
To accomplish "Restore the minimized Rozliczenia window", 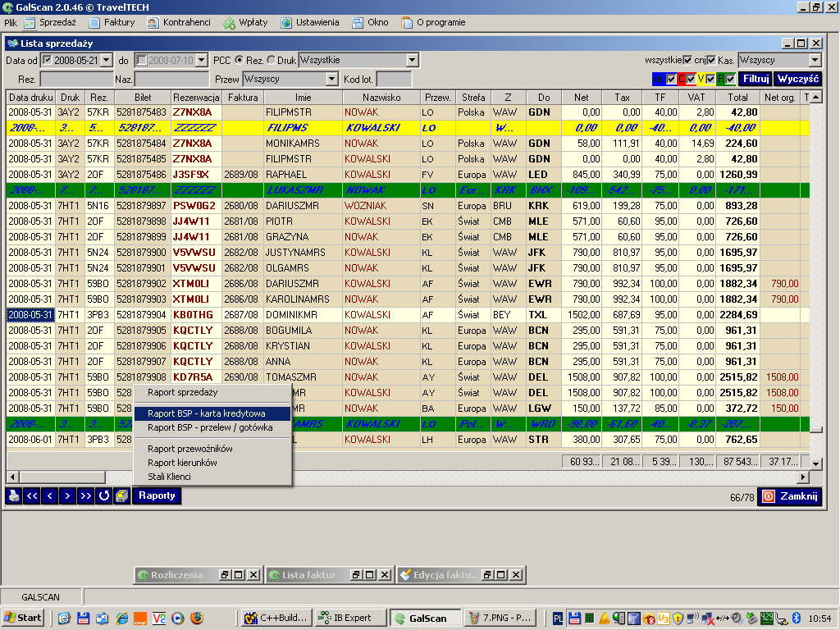I will [x=225, y=575].
